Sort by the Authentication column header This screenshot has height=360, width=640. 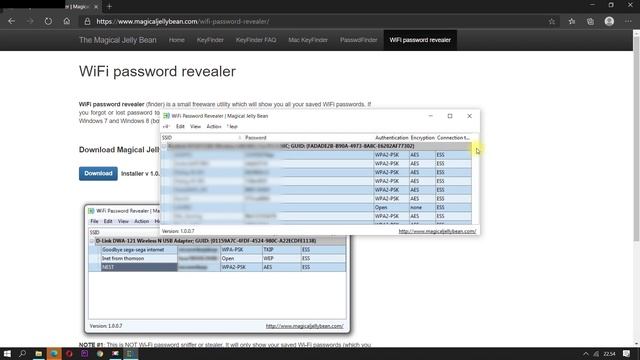pos(391,138)
